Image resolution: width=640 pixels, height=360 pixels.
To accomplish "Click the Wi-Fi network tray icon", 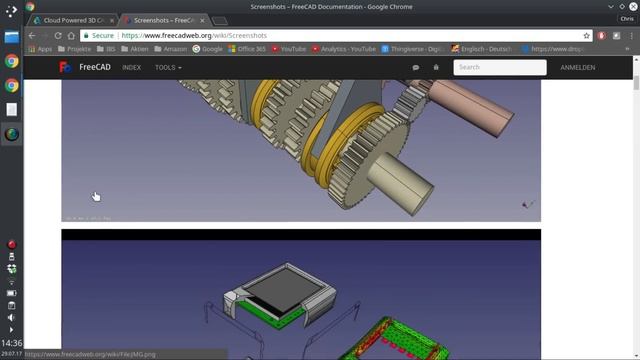I will coord(11,281).
